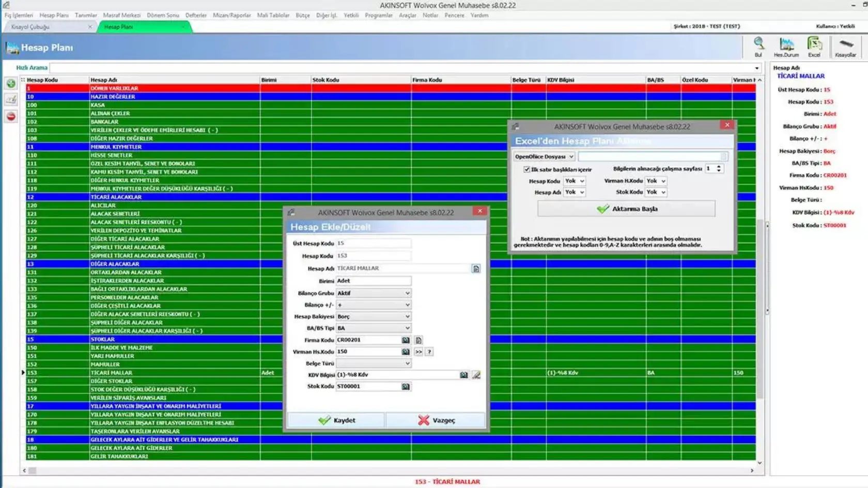Click the >> button beside Virman Hs.Kodu
Viewport: 868px width, 488px height.
419,352
